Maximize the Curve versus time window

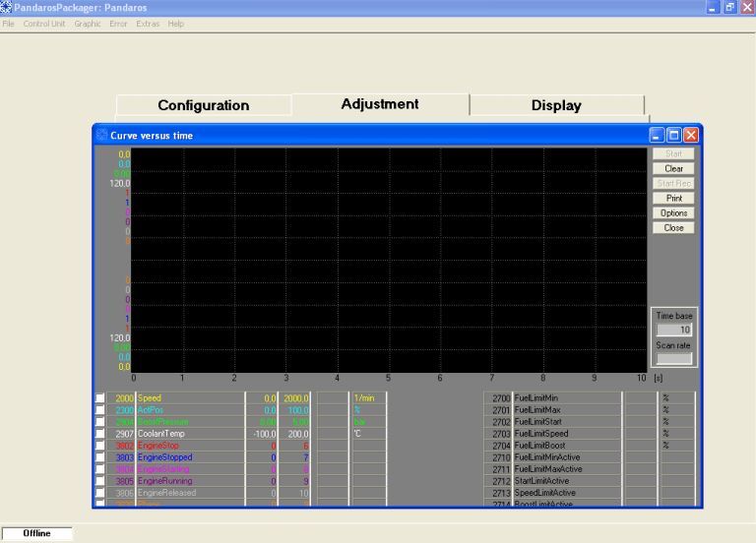coord(674,135)
